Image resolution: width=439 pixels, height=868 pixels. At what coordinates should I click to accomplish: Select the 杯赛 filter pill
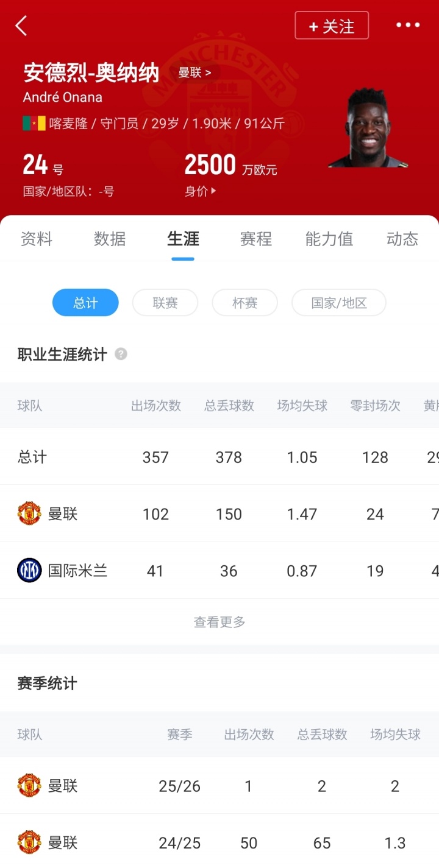point(245,303)
